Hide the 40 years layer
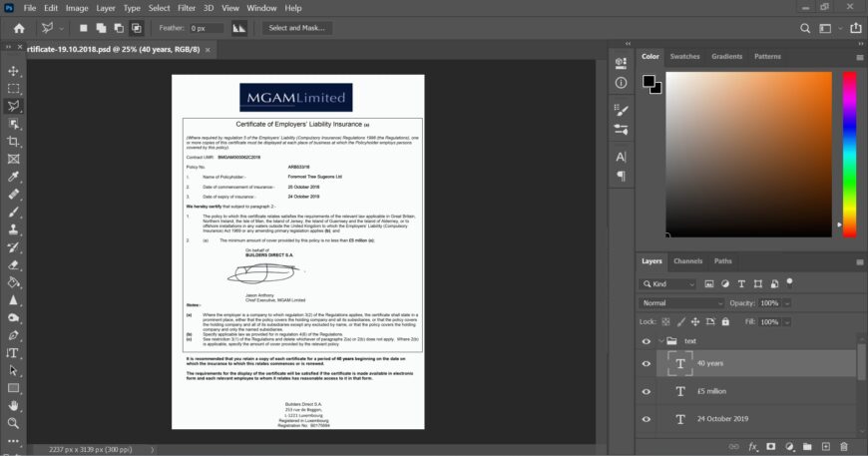 647,363
